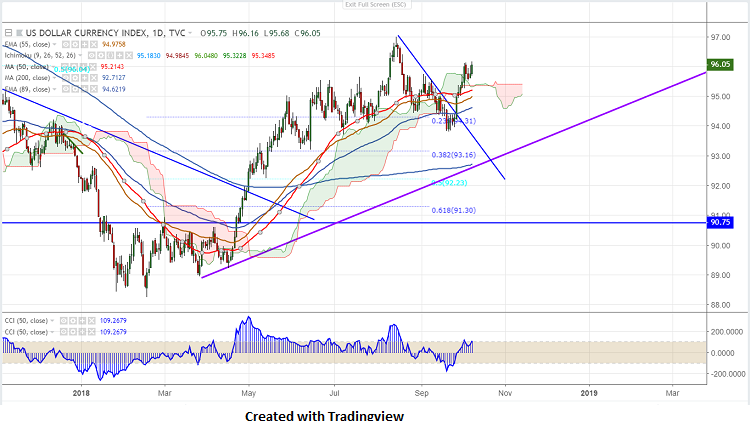Viewport: 752px width, 421px height.
Task: Open the dropdown arrow after the TVC symbol title
Action: [x=190, y=33]
